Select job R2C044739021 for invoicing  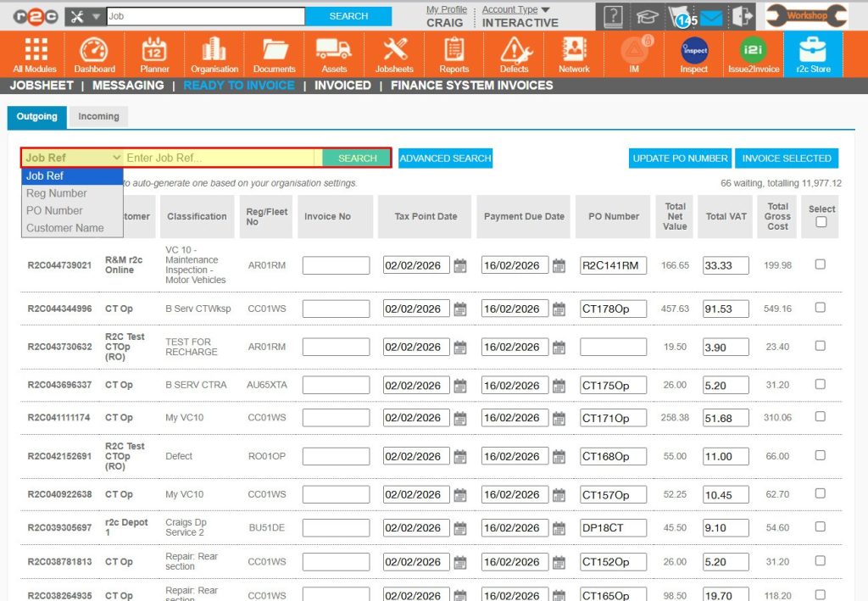coord(820,264)
